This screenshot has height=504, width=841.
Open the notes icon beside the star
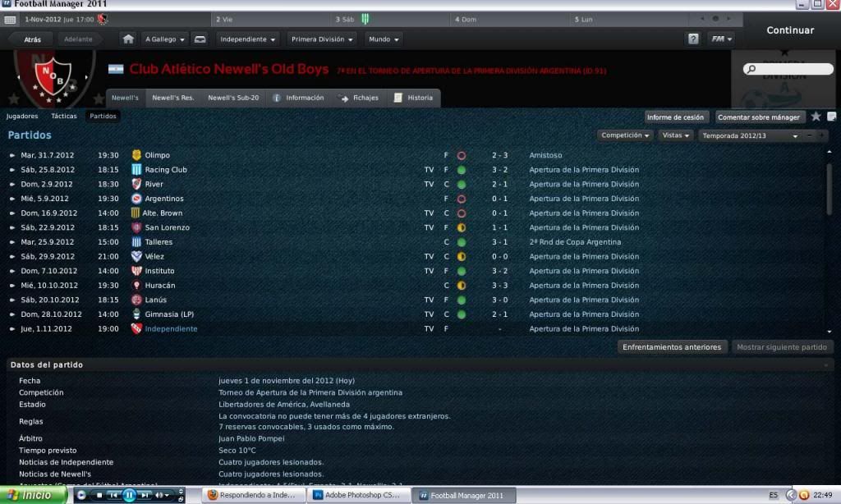(831, 117)
